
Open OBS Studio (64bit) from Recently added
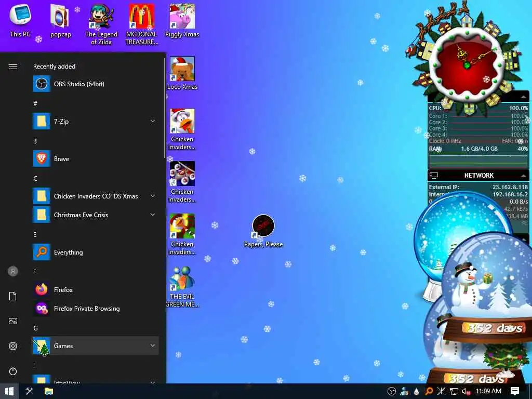[x=96, y=84]
